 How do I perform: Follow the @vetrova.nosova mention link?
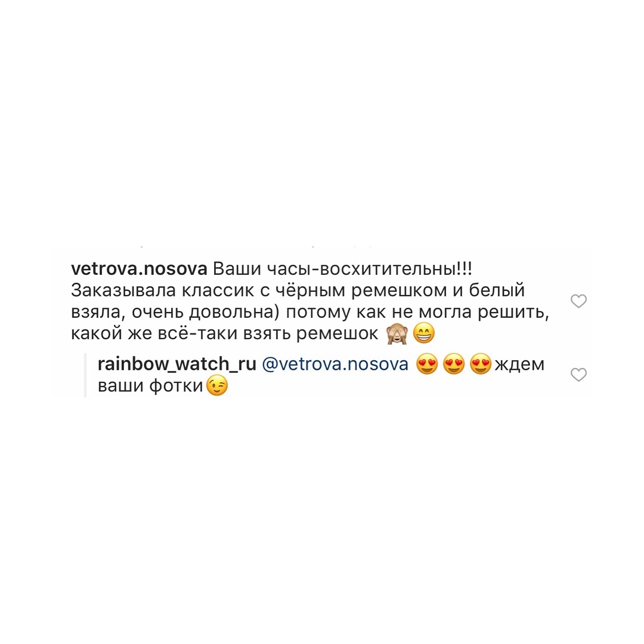[x=335, y=364]
